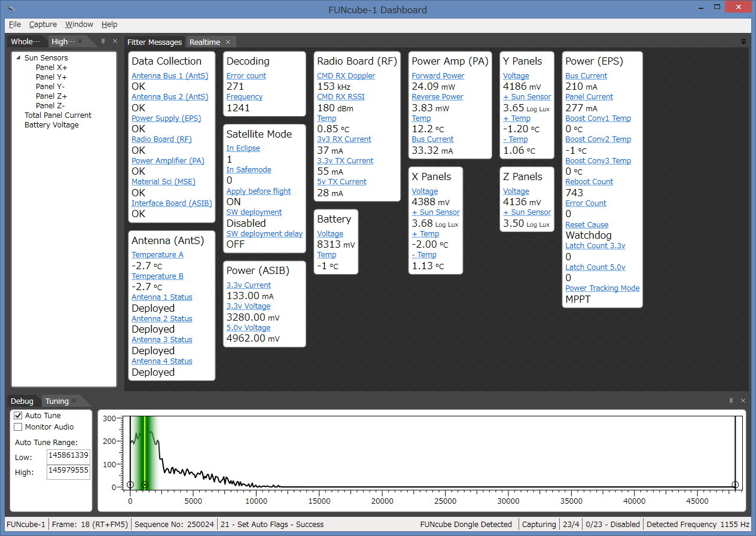Select Panel Z+ in the tree

coord(51,96)
